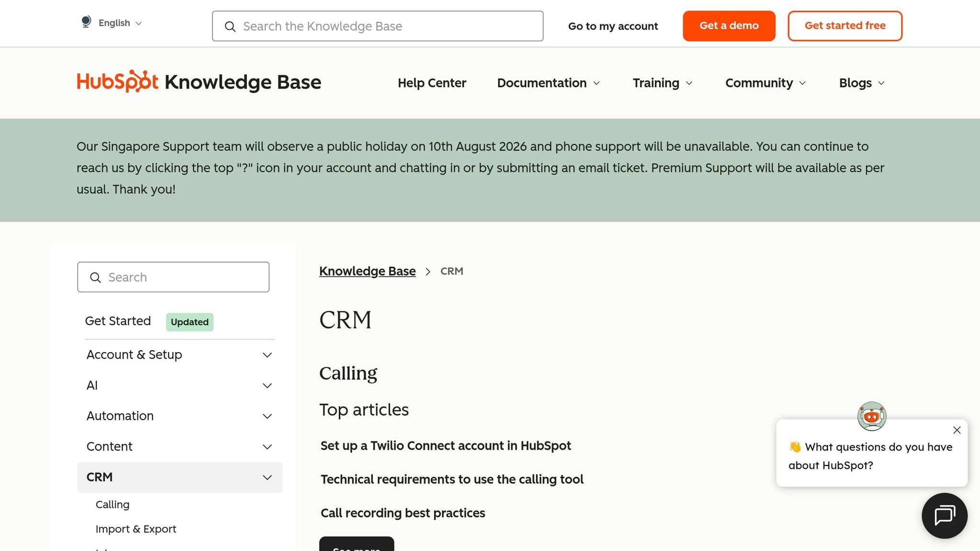980x551 pixels.
Task: Click the Get a demo button
Action: [729, 26]
